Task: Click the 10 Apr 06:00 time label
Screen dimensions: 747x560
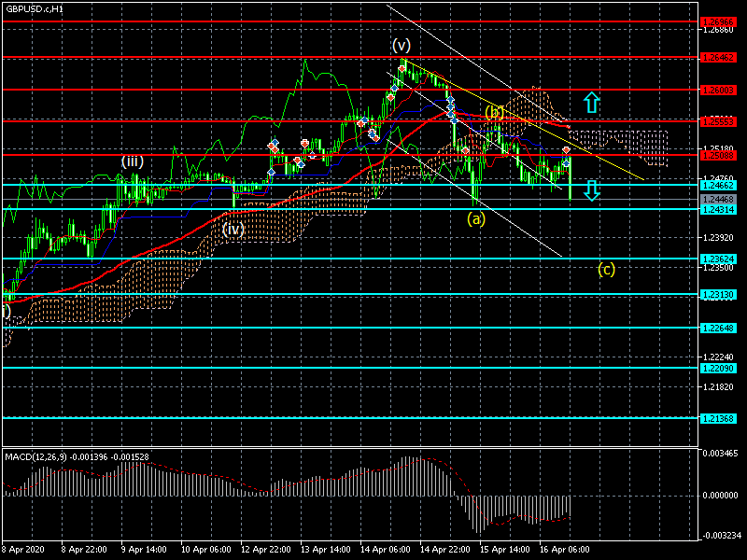Action: click(x=205, y=550)
